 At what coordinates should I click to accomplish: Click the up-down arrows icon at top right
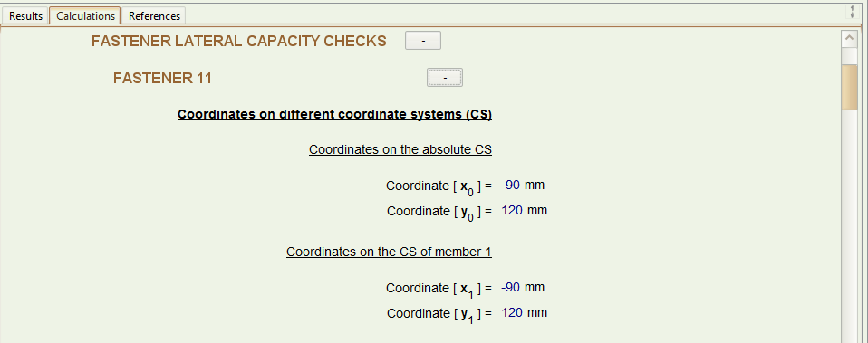852,12
